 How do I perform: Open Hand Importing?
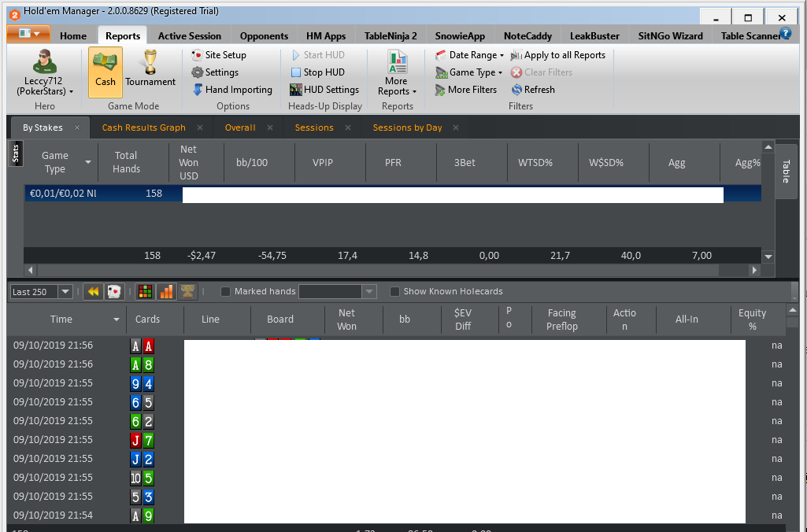pyautogui.click(x=232, y=90)
